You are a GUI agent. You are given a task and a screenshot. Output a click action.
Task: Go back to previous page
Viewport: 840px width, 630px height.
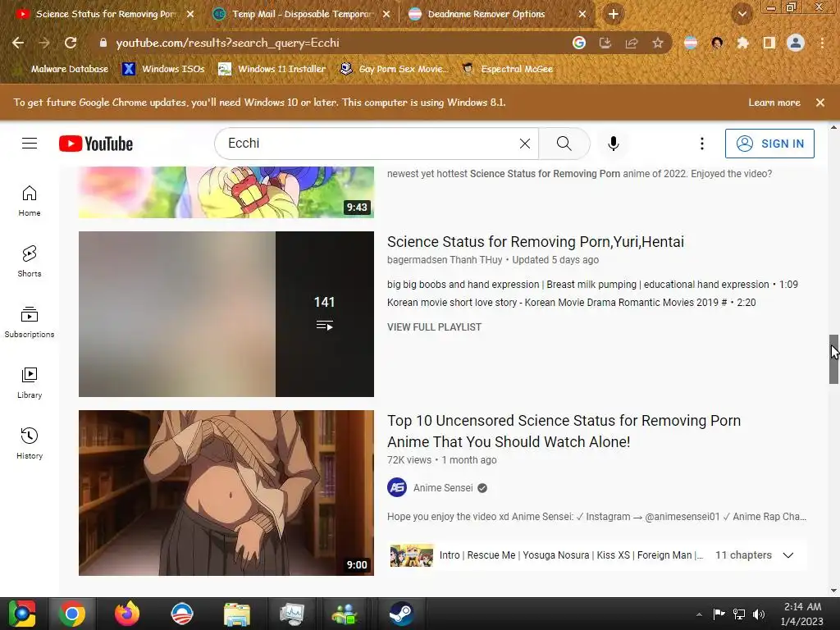click(18, 43)
